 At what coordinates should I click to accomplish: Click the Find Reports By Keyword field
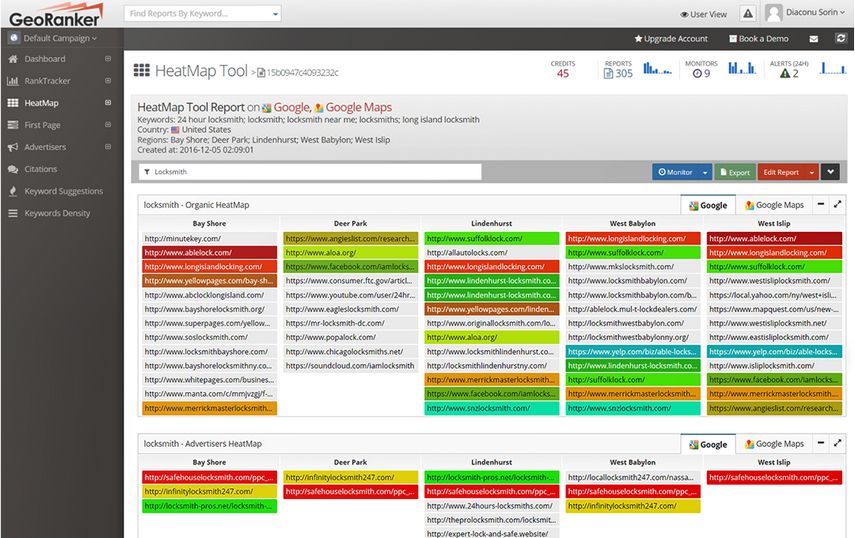tap(196, 13)
